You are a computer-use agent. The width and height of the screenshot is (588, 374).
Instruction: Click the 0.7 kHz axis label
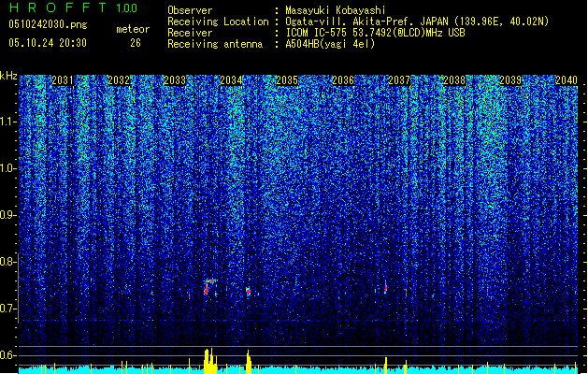8,309
